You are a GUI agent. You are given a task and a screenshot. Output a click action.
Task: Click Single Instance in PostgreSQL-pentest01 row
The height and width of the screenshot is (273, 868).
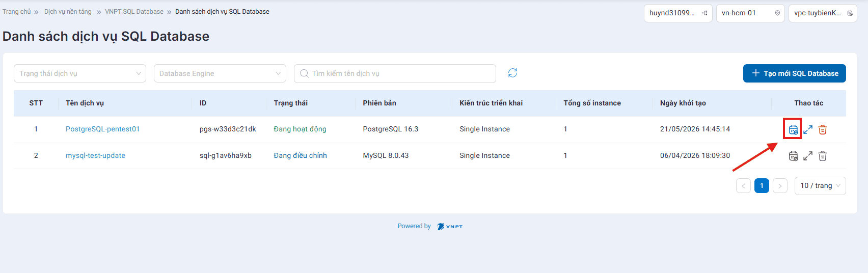(x=484, y=129)
